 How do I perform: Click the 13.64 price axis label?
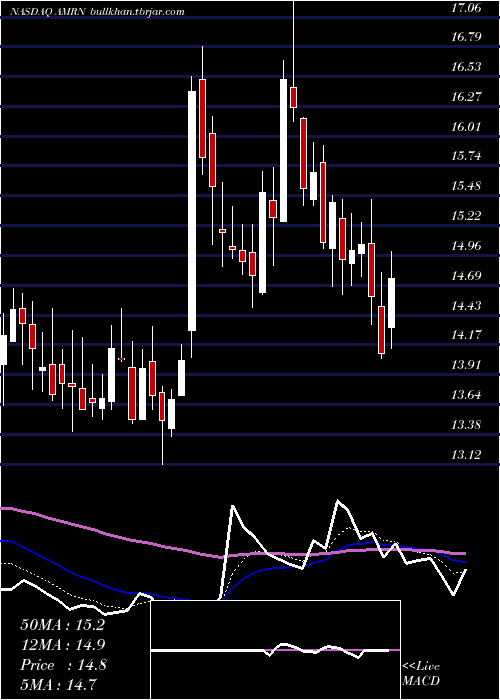click(x=467, y=395)
